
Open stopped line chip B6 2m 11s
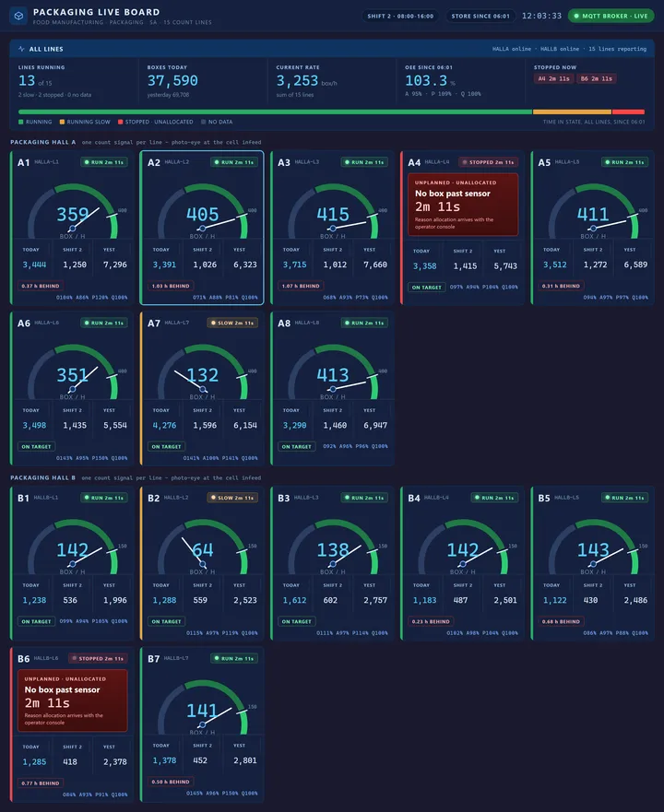[x=596, y=78]
